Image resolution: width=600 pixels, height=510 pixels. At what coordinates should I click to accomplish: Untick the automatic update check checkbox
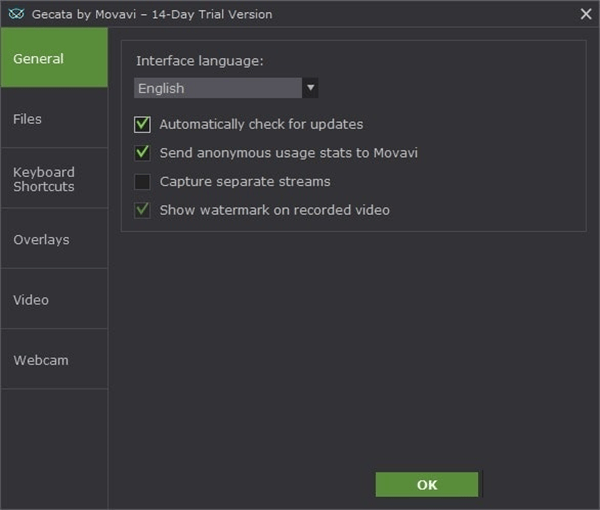[x=143, y=125]
